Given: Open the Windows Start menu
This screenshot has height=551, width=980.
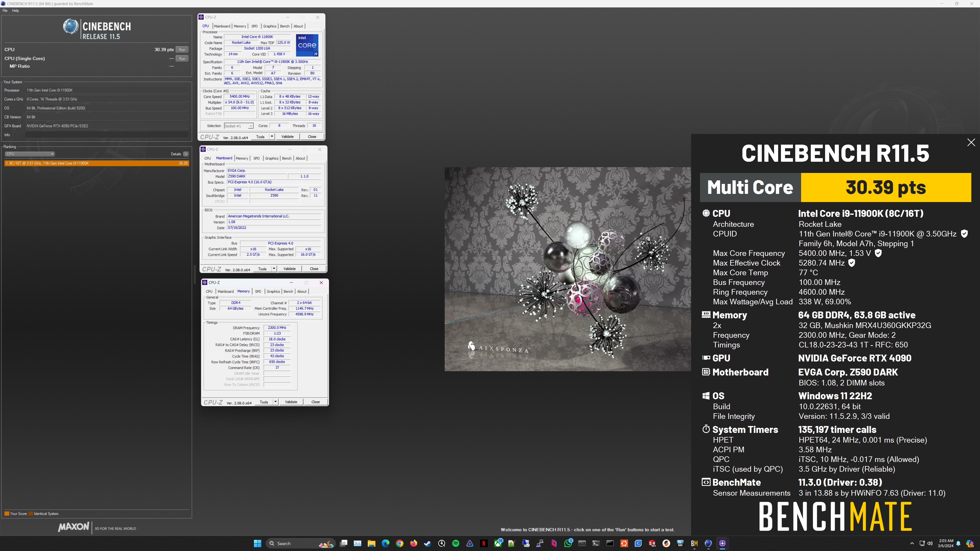Looking at the screenshot, I should click(258, 543).
